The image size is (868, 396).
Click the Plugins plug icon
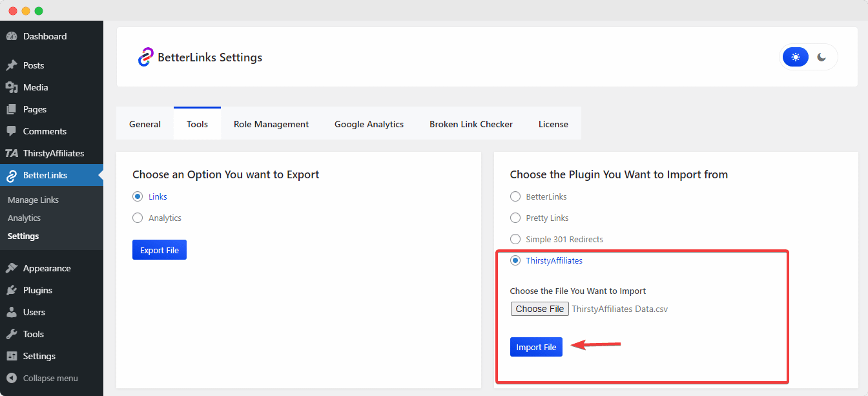(12, 290)
